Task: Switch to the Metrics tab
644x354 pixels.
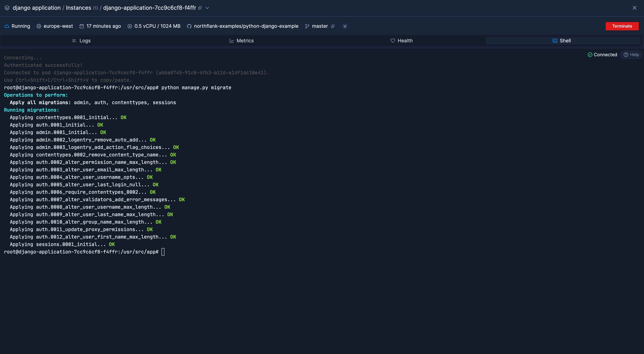Action: coord(241,40)
